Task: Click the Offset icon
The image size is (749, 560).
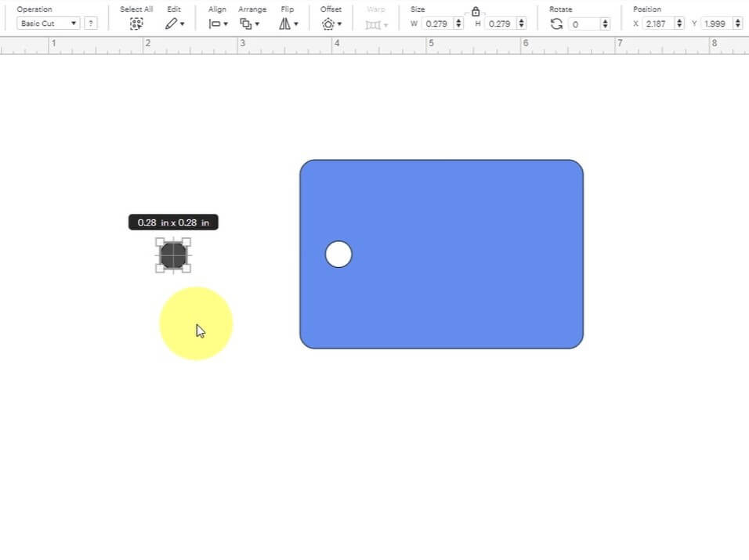Action: tap(328, 23)
